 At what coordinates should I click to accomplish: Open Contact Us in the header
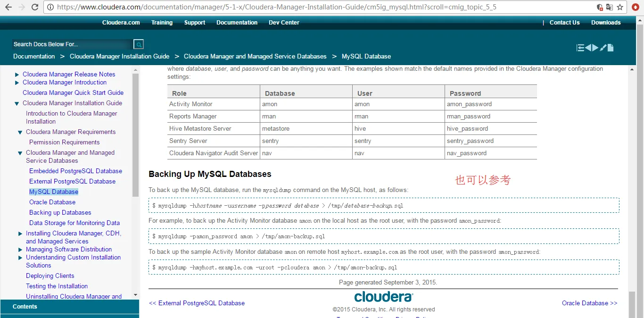[564, 22]
